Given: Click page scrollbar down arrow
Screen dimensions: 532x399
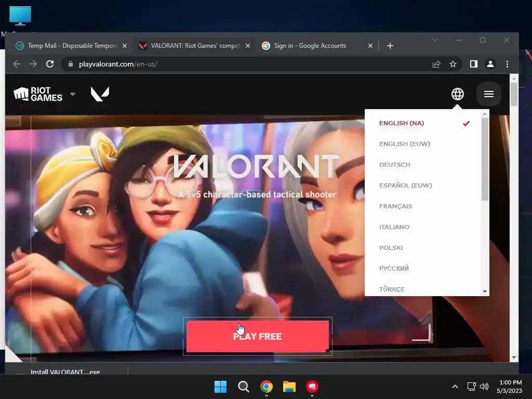Looking at the screenshot, I should coord(514,357).
